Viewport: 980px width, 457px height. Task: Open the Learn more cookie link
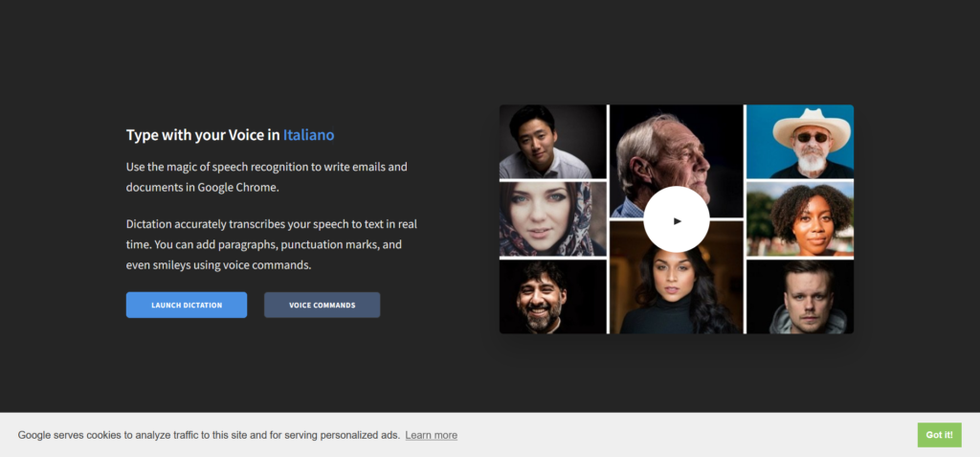[431, 435]
